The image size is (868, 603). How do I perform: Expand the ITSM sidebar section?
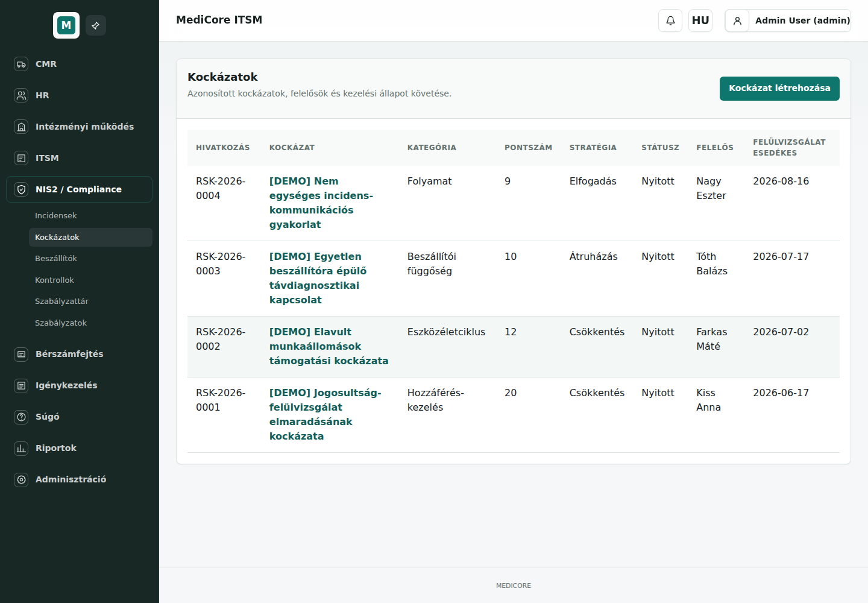pos(80,158)
